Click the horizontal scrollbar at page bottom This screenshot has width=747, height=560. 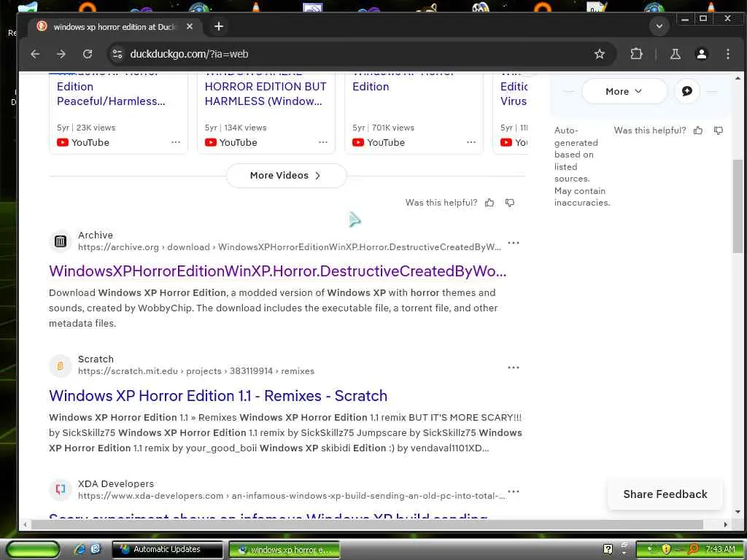point(367,524)
